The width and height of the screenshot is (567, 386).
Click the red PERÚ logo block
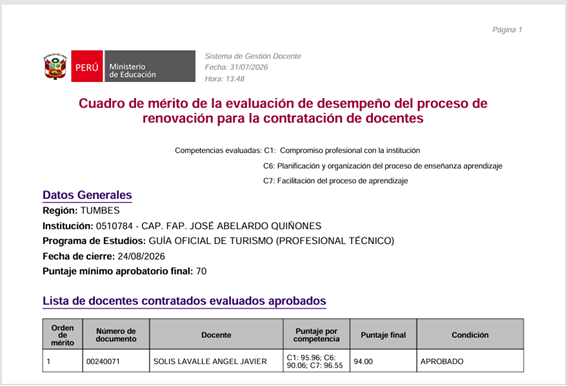(87, 66)
